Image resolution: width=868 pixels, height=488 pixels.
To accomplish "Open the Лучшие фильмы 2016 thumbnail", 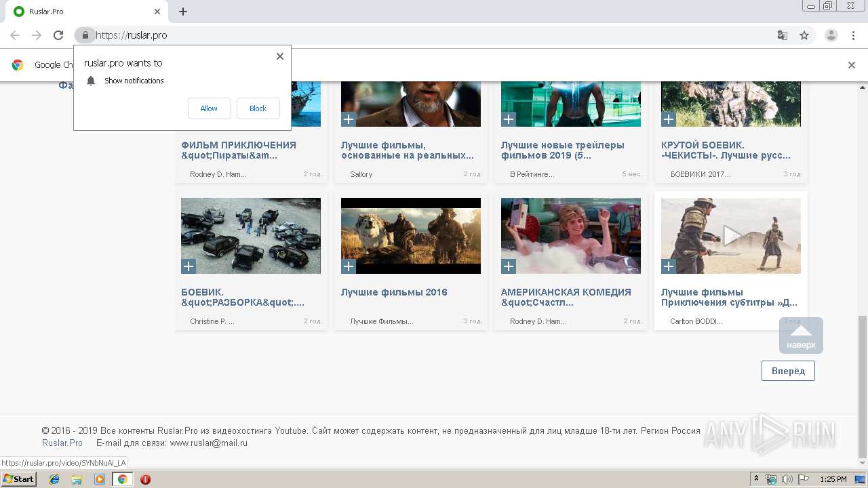I will click(x=411, y=236).
